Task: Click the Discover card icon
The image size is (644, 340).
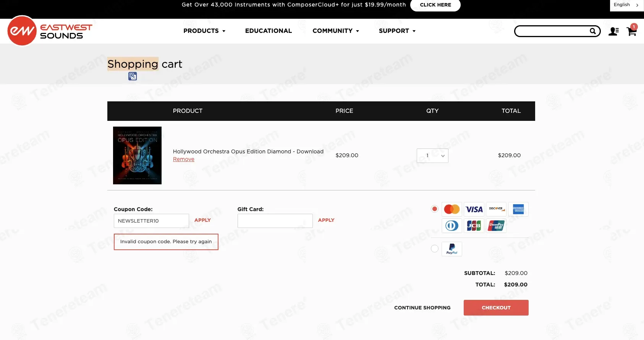Action: pyautogui.click(x=496, y=209)
